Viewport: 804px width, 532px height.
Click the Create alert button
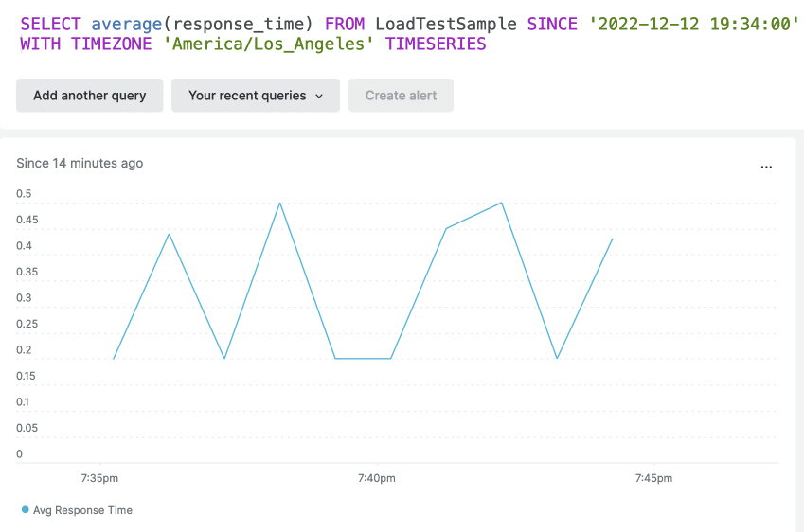401,96
